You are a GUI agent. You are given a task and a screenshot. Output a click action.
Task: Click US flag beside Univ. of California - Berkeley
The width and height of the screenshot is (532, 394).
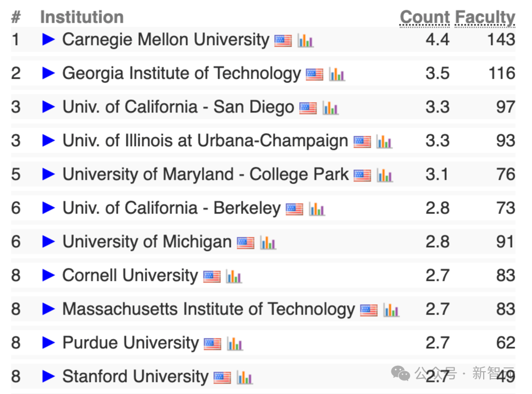(x=294, y=209)
